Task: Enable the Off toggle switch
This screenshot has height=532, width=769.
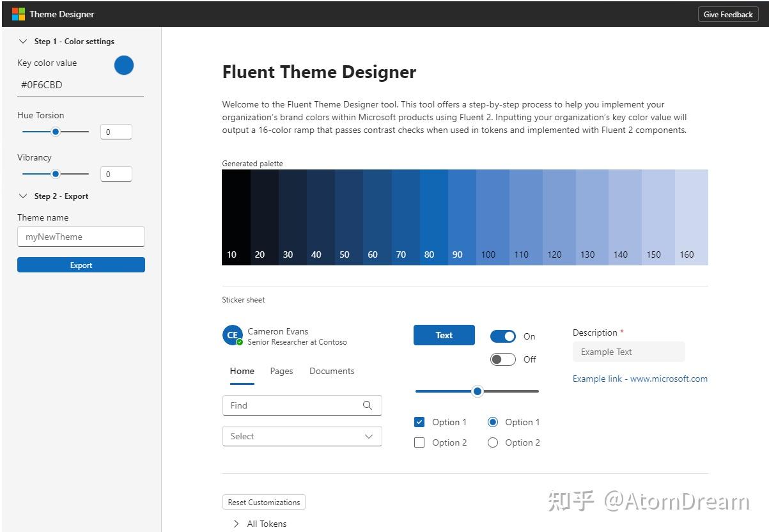Action: pyautogui.click(x=503, y=359)
